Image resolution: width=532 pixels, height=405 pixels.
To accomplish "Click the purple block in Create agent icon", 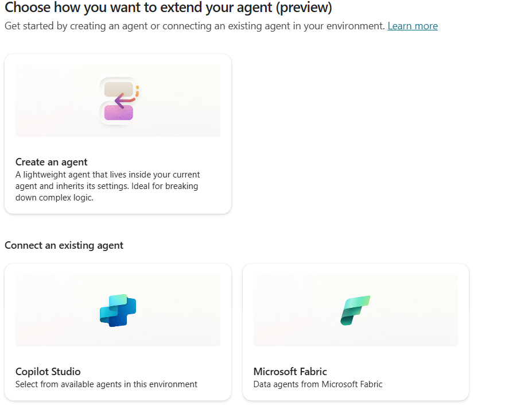I will click(119, 113).
